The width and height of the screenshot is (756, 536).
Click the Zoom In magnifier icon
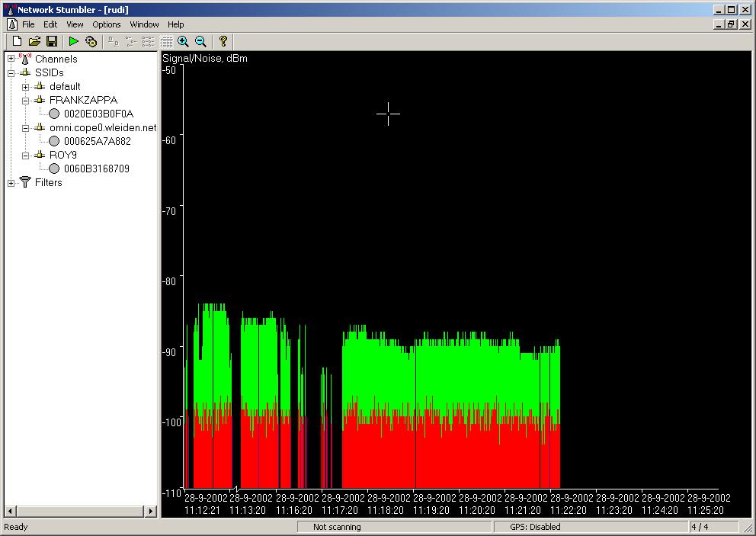[183, 41]
